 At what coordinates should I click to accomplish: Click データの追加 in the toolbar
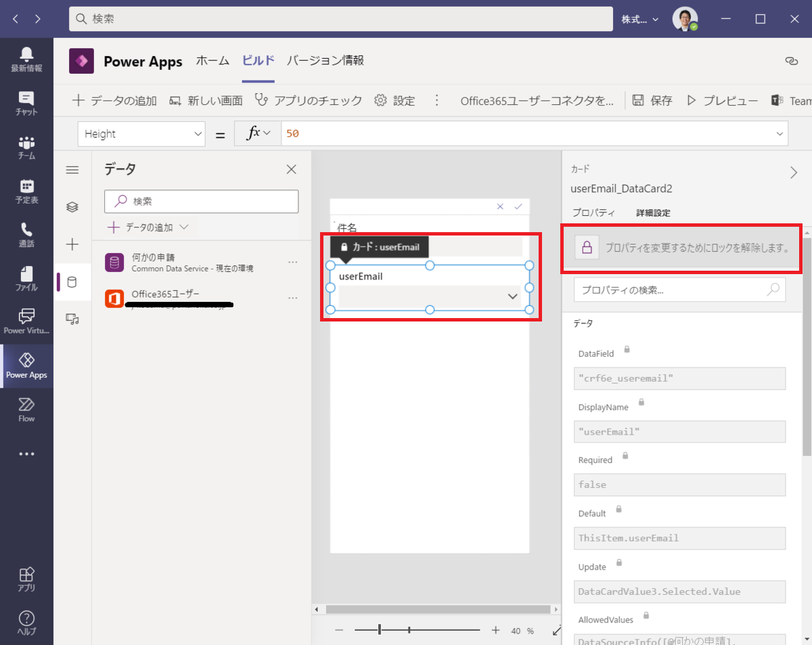click(x=114, y=100)
